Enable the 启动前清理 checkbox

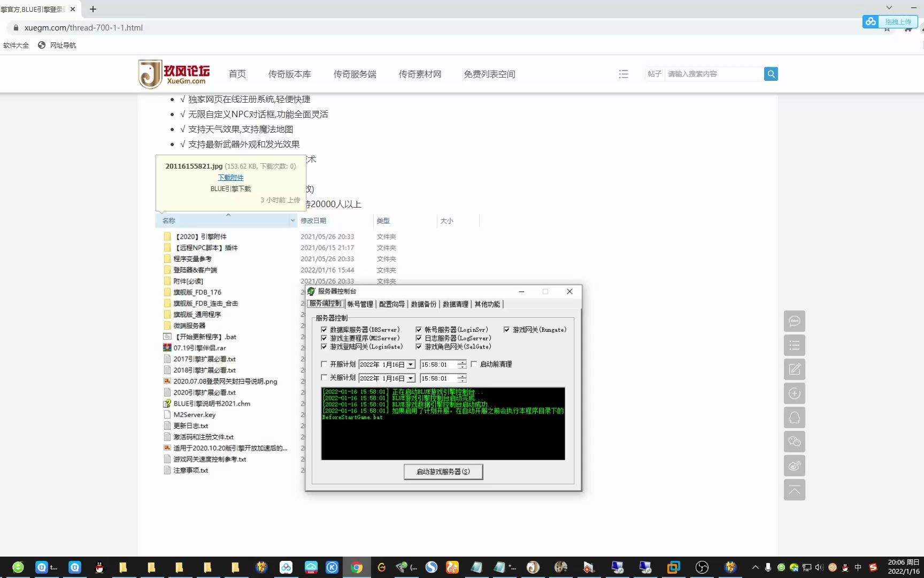click(x=474, y=364)
